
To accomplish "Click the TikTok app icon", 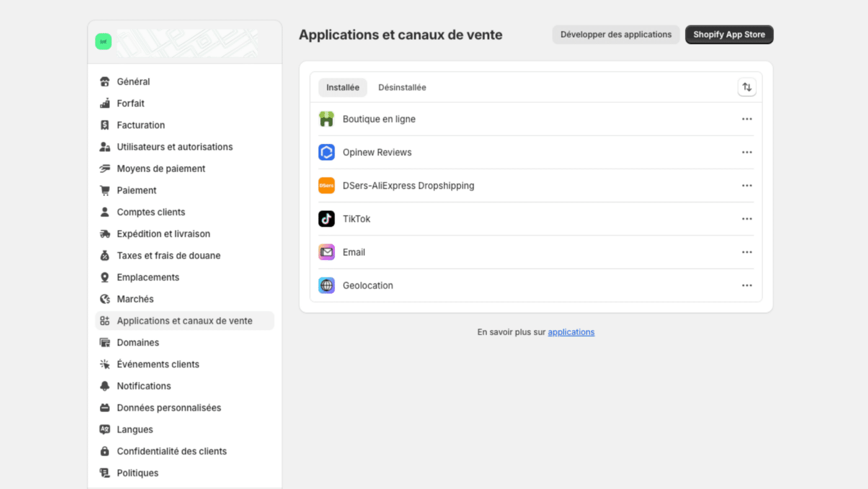I will click(x=327, y=219).
